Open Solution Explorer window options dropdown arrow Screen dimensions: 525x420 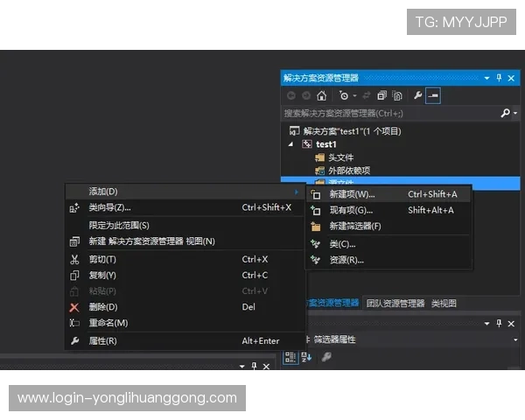[486, 78]
